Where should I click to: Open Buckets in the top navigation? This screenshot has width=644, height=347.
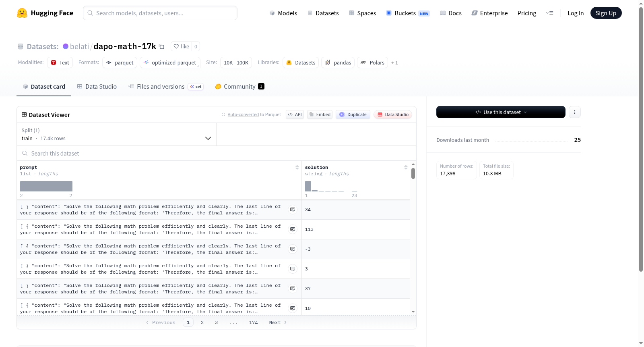[x=408, y=13]
